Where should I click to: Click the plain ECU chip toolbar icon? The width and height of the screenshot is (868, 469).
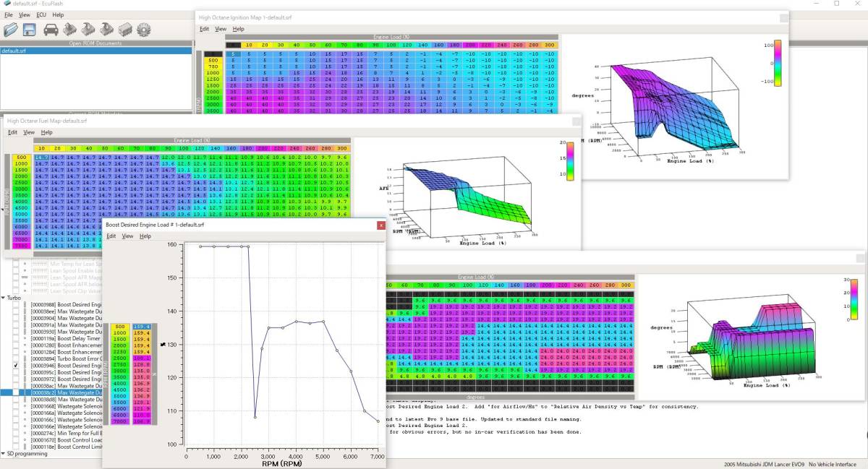[124, 30]
